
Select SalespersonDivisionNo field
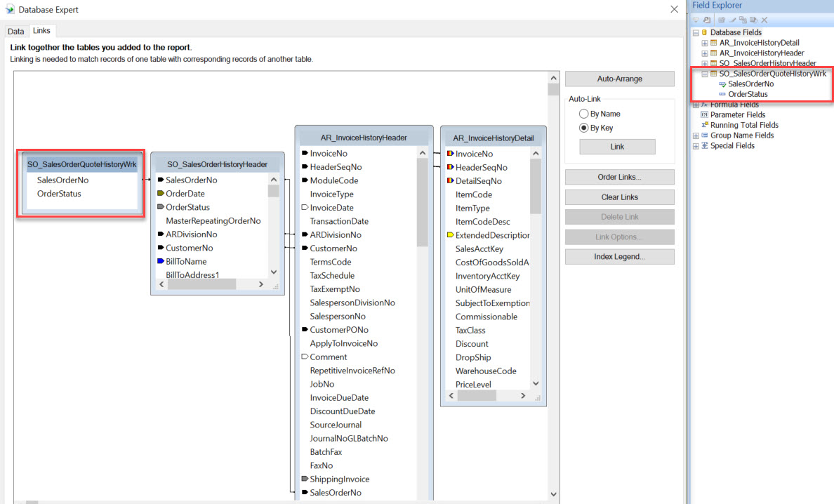[x=352, y=303]
